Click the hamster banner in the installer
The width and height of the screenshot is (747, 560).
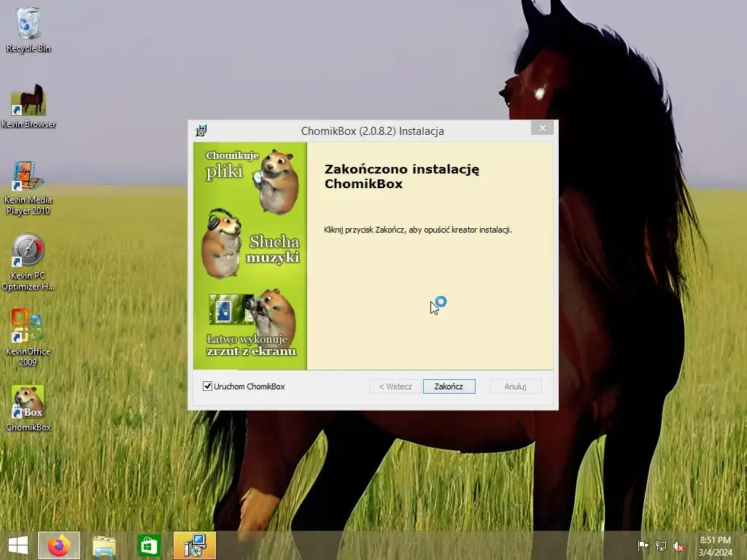250,256
